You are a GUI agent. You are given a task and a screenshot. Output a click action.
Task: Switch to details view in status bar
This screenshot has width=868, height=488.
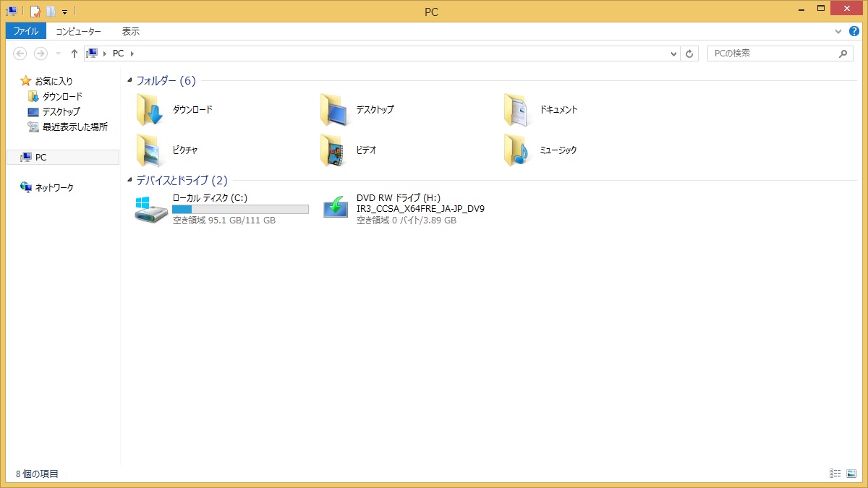pyautogui.click(x=835, y=474)
